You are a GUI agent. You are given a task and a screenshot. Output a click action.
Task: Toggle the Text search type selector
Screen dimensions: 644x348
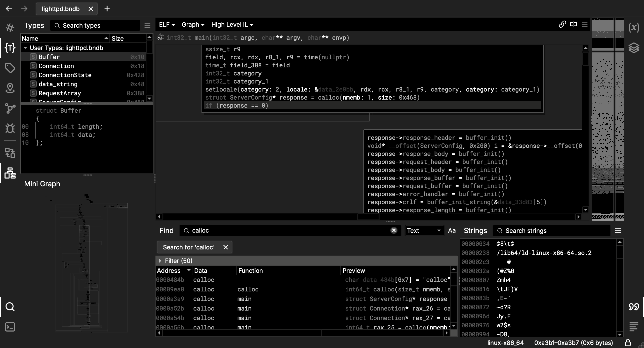pyautogui.click(x=423, y=231)
